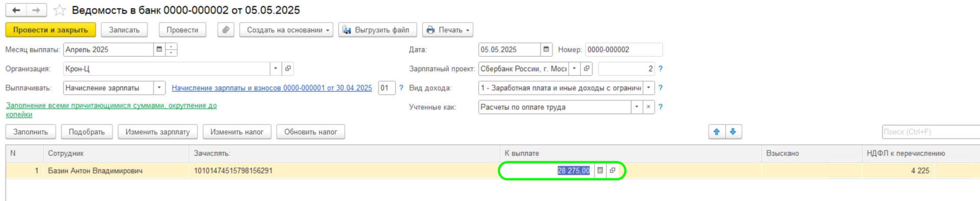980x201 pixels.
Task: Click Обновить налог button
Action: (x=310, y=132)
